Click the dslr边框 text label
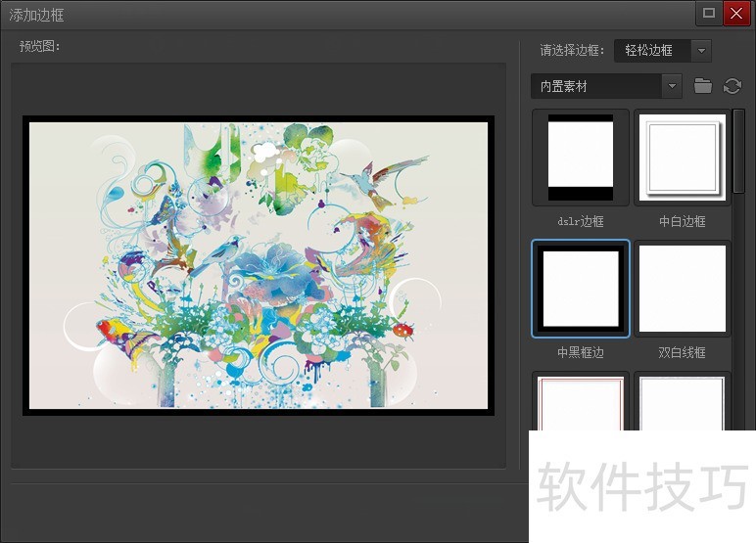The width and height of the screenshot is (756, 543). [x=580, y=221]
